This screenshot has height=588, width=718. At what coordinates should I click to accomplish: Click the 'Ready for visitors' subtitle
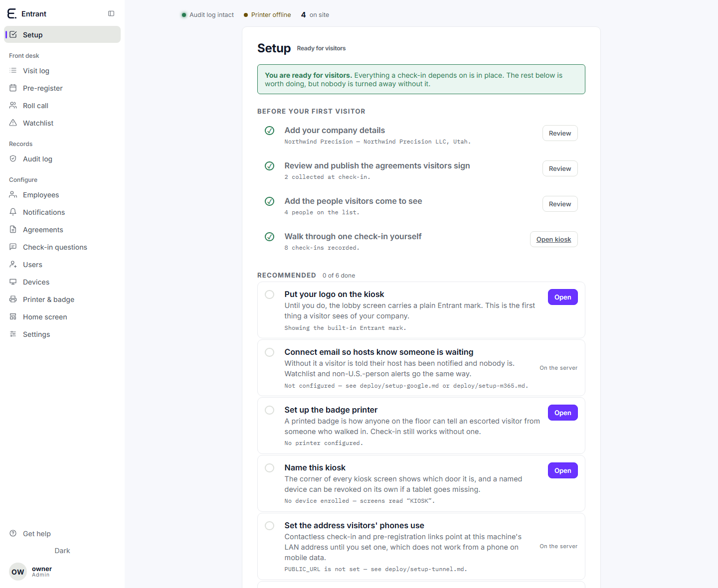321,48
